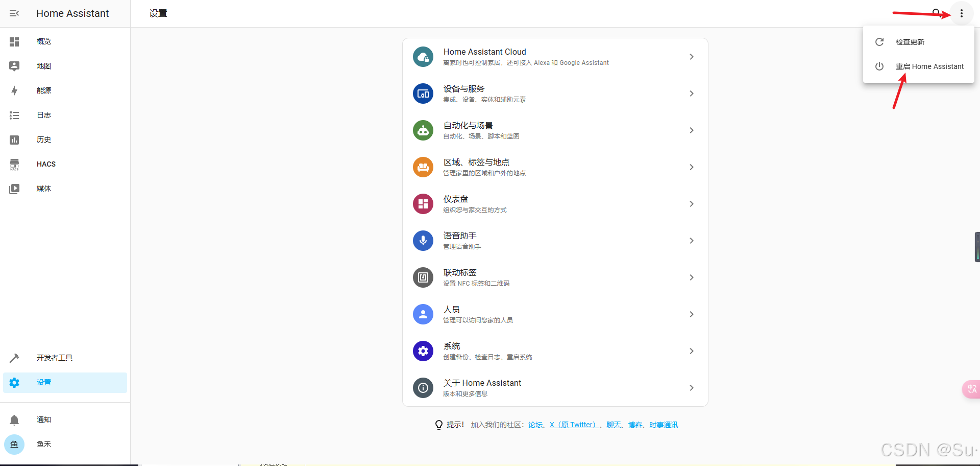Click the 仪表盘 dashboard icon

click(423, 204)
